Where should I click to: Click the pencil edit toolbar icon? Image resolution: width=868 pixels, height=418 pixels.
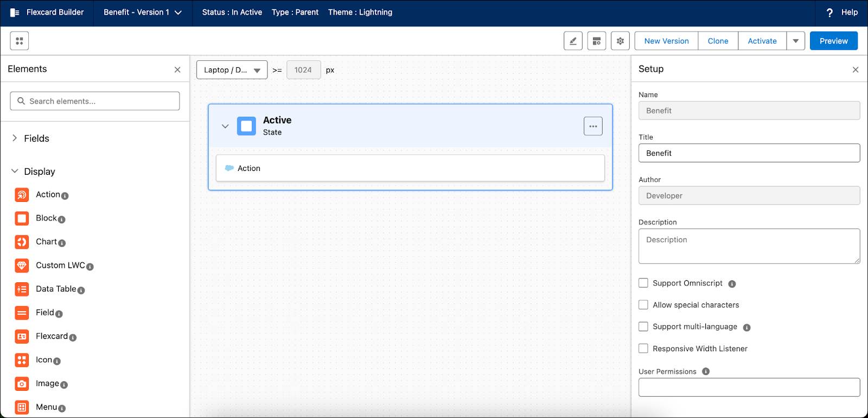(573, 41)
